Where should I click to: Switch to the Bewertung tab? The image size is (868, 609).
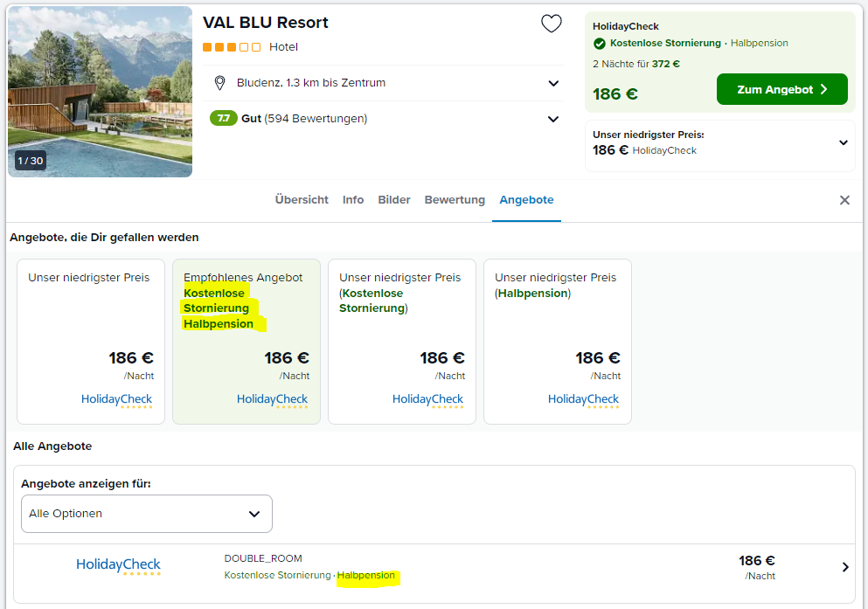(x=455, y=200)
